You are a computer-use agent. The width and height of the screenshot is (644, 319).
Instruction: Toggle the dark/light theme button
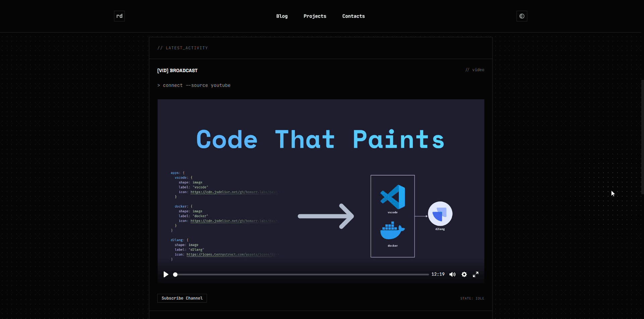(522, 16)
